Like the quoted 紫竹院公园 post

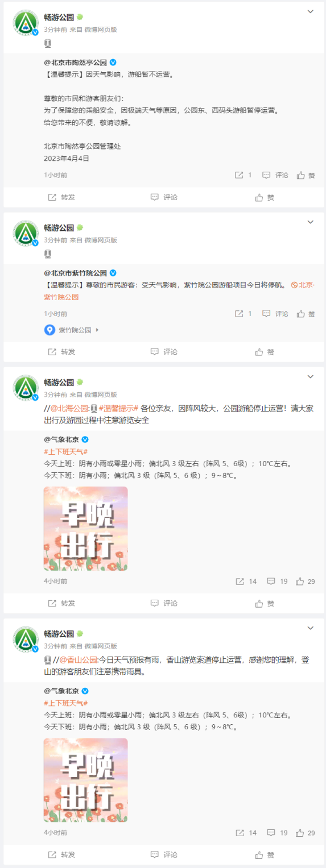tap(306, 314)
